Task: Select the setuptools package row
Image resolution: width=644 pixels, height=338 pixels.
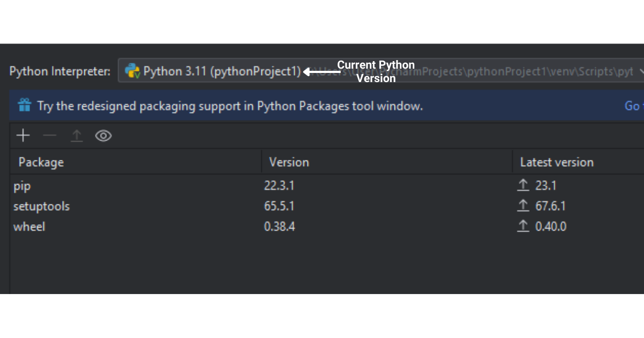Action: pyautogui.click(x=327, y=206)
